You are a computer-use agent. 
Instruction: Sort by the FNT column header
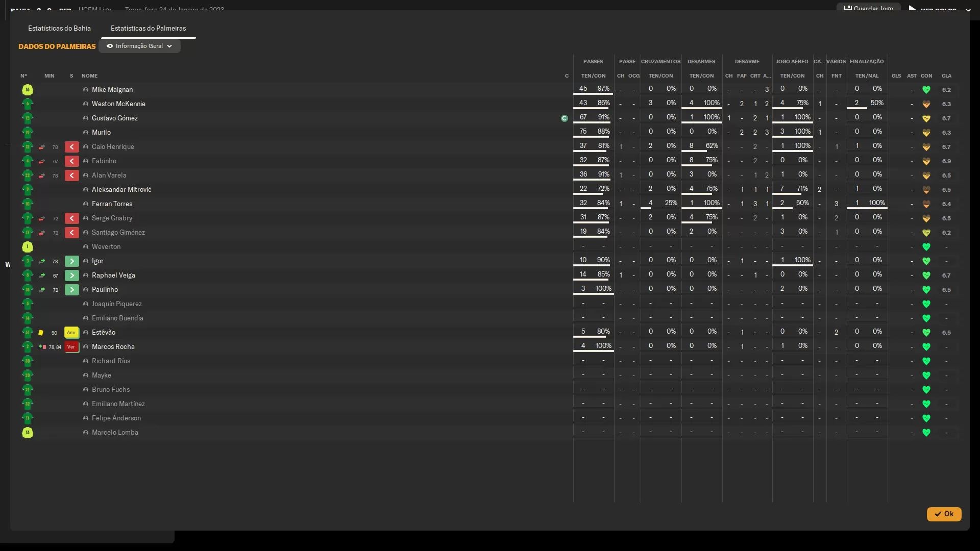836,76
